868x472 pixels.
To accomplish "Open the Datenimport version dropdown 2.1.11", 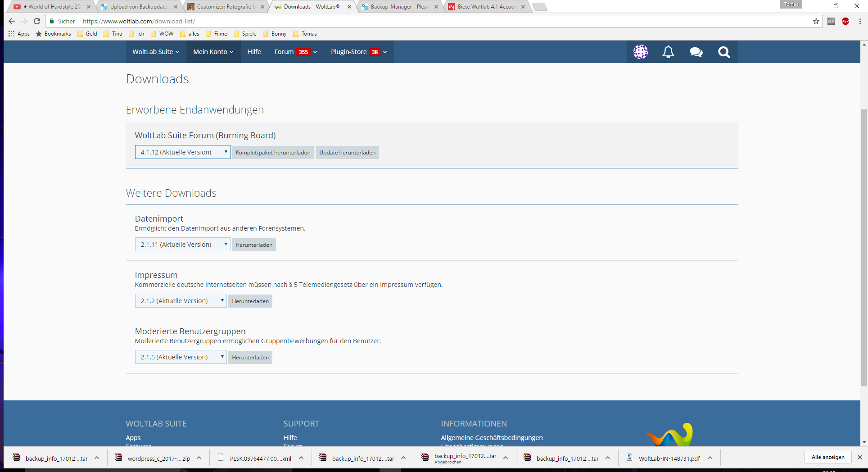I will pos(182,245).
